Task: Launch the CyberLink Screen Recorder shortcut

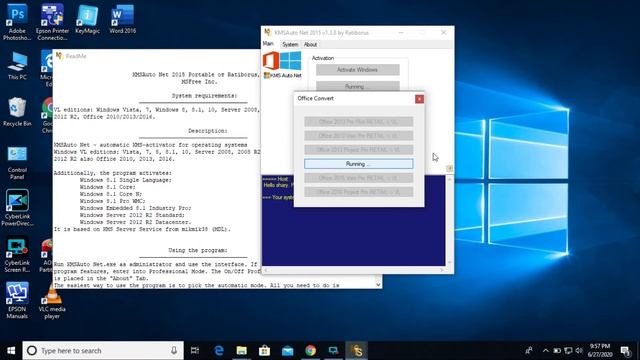Action: click(x=17, y=254)
